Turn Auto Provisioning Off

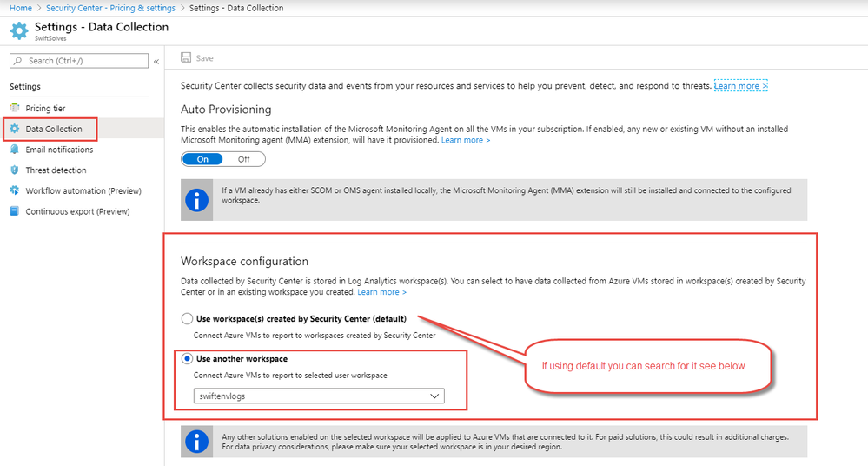[243, 159]
